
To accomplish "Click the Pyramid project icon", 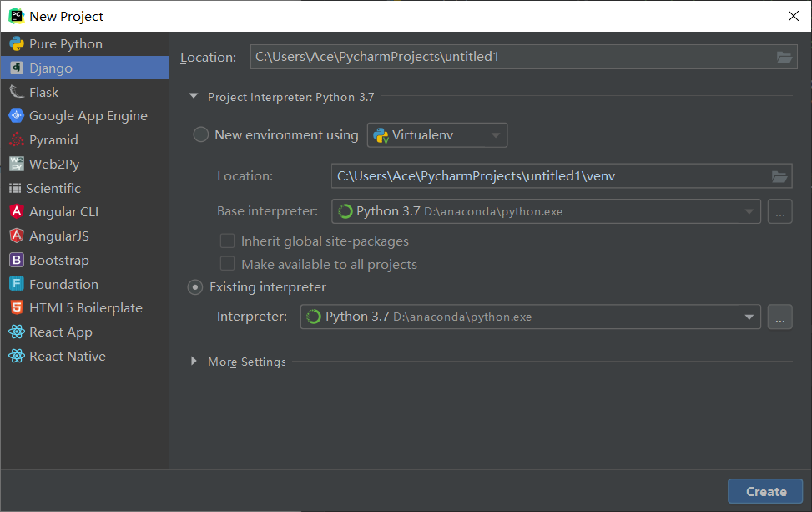I will [x=17, y=139].
